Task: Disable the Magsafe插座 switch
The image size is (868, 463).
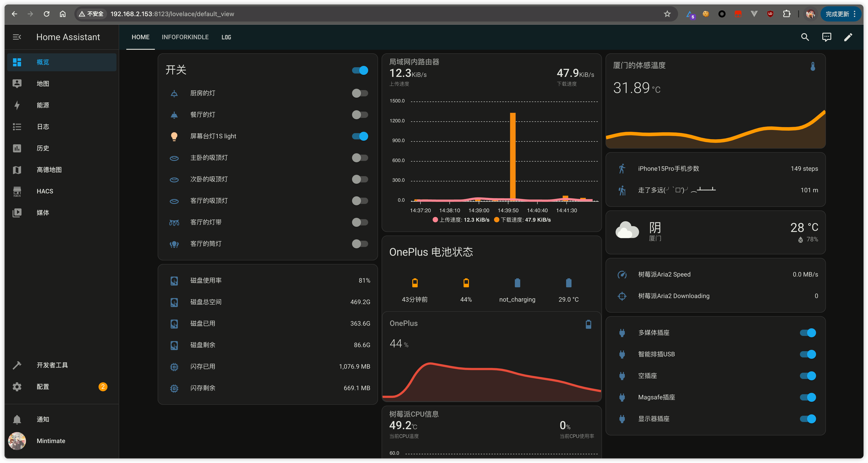Action: click(x=807, y=397)
